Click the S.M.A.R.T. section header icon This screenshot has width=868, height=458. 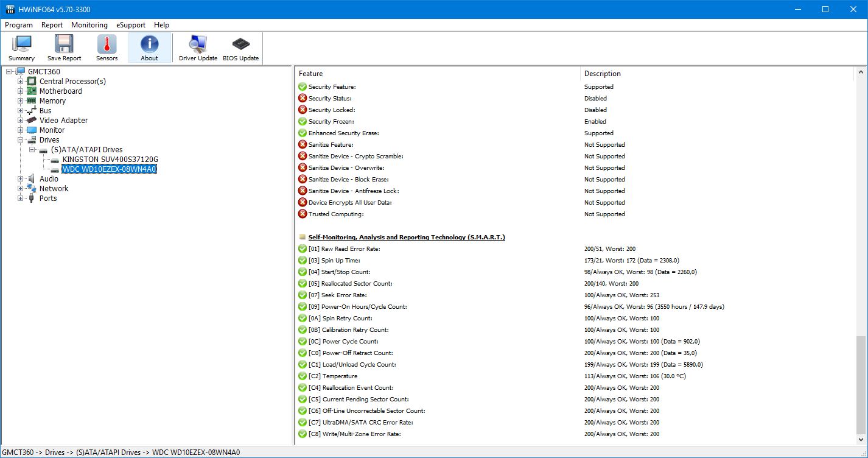(303, 238)
